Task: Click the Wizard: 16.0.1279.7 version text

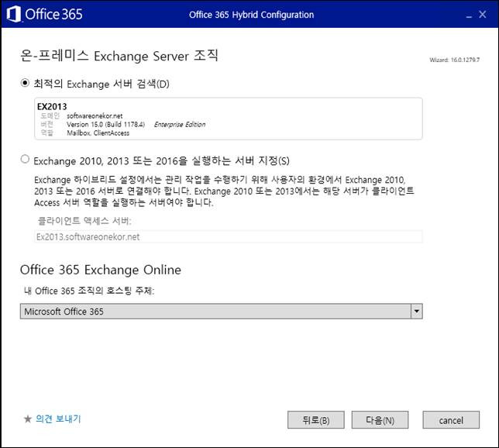Action: pyautogui.click(x=454, y=60)
